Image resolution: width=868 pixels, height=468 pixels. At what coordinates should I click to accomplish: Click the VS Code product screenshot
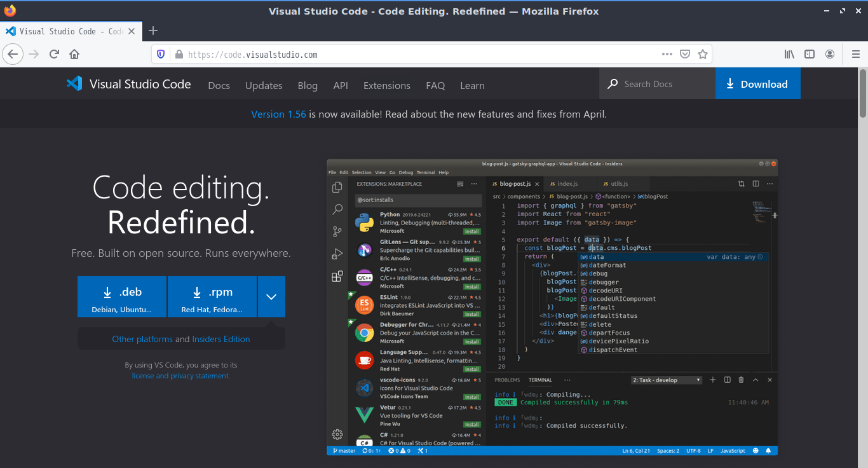coord(552,307)
